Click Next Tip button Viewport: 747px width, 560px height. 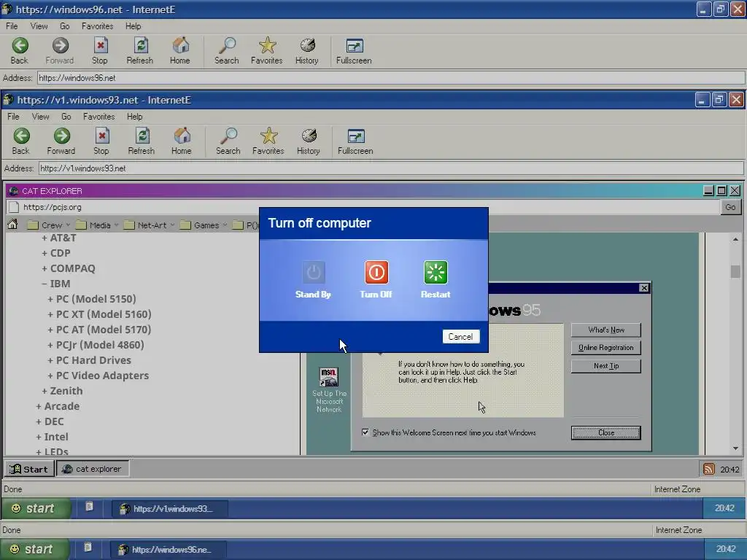pyautogui.click(x=606, y=366)
